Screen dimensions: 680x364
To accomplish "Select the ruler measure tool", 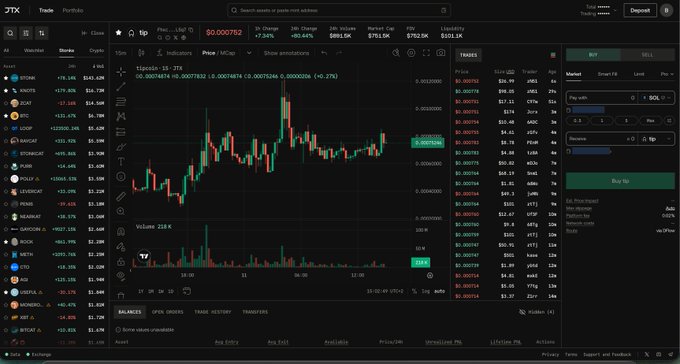I will click(121, 197).
